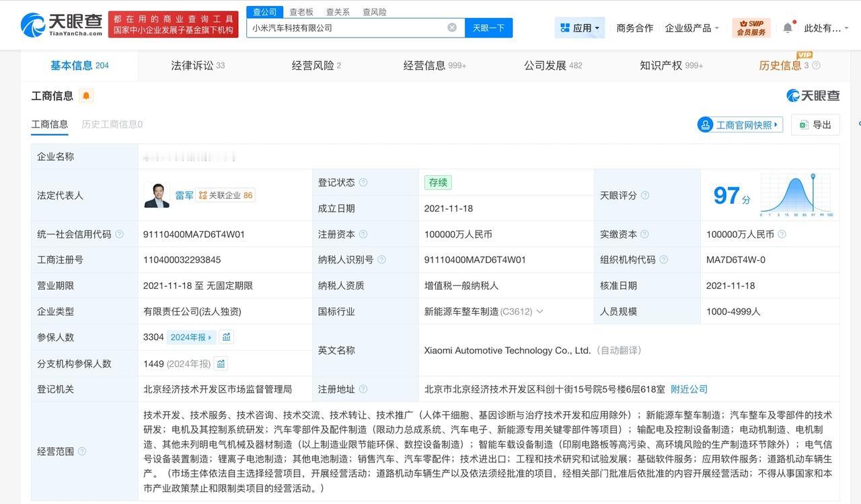The width and height of the screenshot is (861, 504).
Task: Click the 天眼一下 search button
Action: click(x=488, y=28)
